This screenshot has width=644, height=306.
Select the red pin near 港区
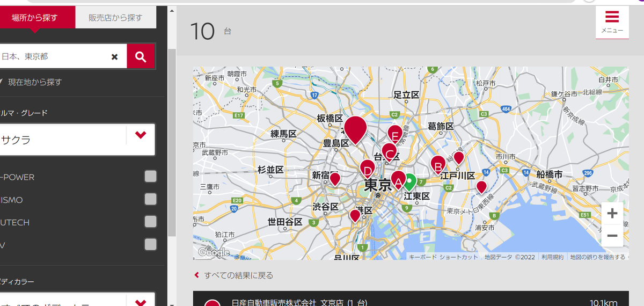tap(355, 216)
